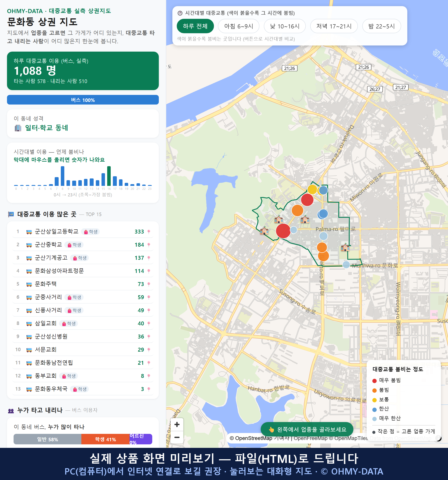Click the school marker near the east boundary
Screen dimensions: 448x480
[x=345, y=247]
